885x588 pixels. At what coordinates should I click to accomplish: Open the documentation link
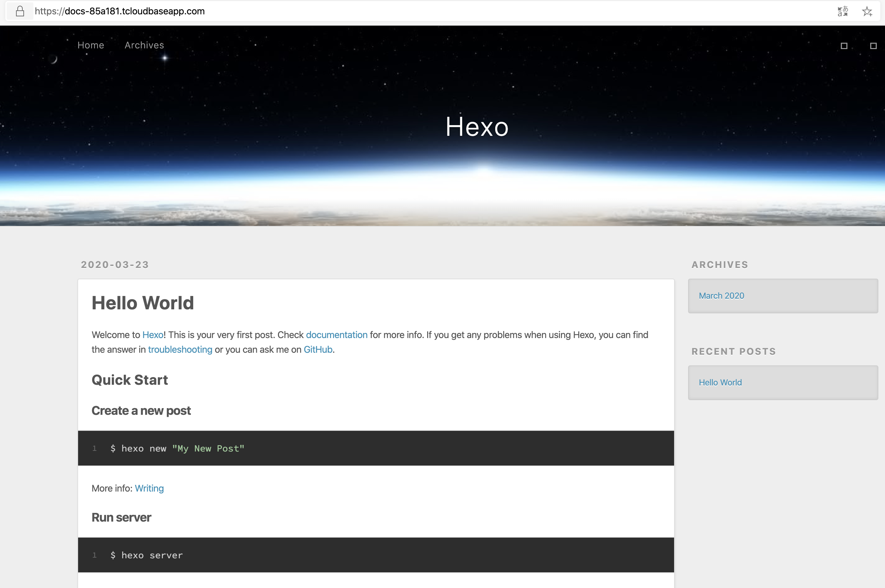click(x=337, y=335)
